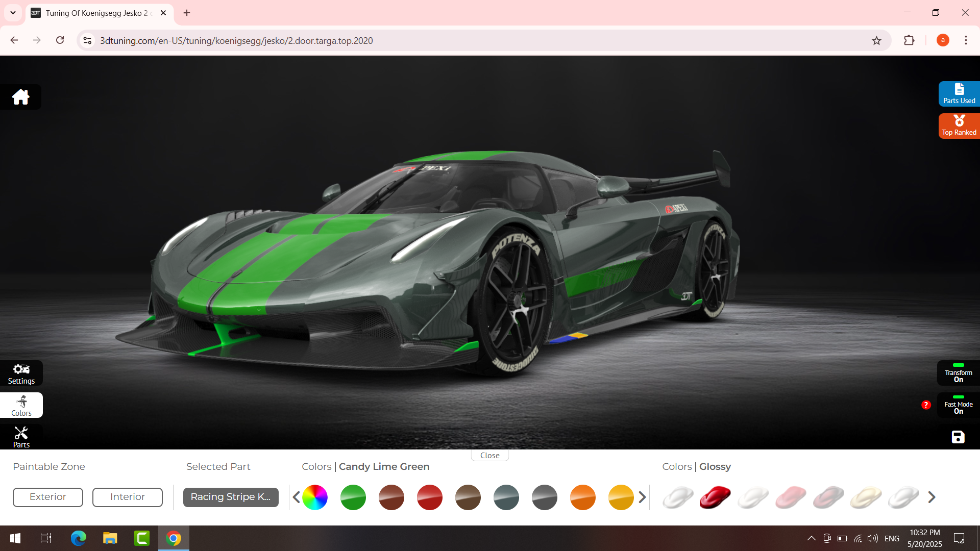Image resolution: width=980 pixels, height=551 pixels.
Task: Go forward in browser history
Action: coord(37,40)
